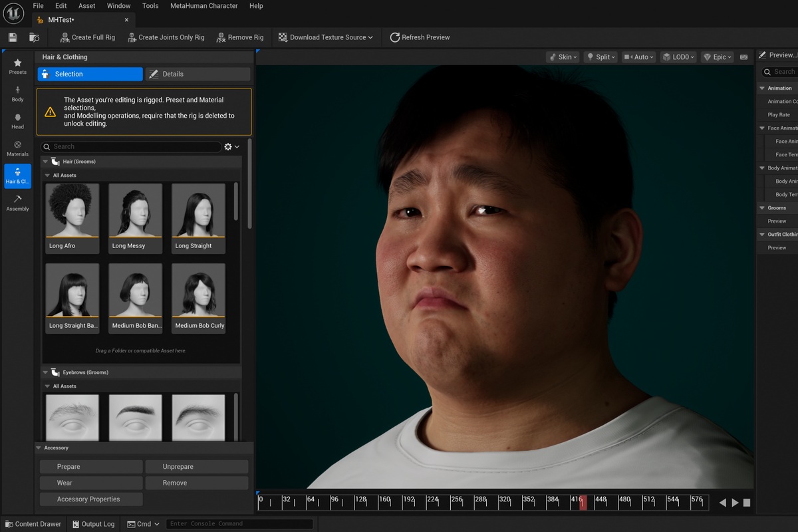Open the Body sidebar section
798x532 pixels.
tap(17, 94)
